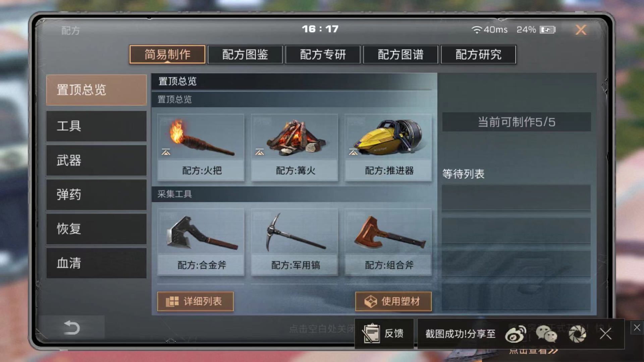Dismiss the screenshot share bar with X
The height and width of the screenshot is (362, 644).
(605, 334)
